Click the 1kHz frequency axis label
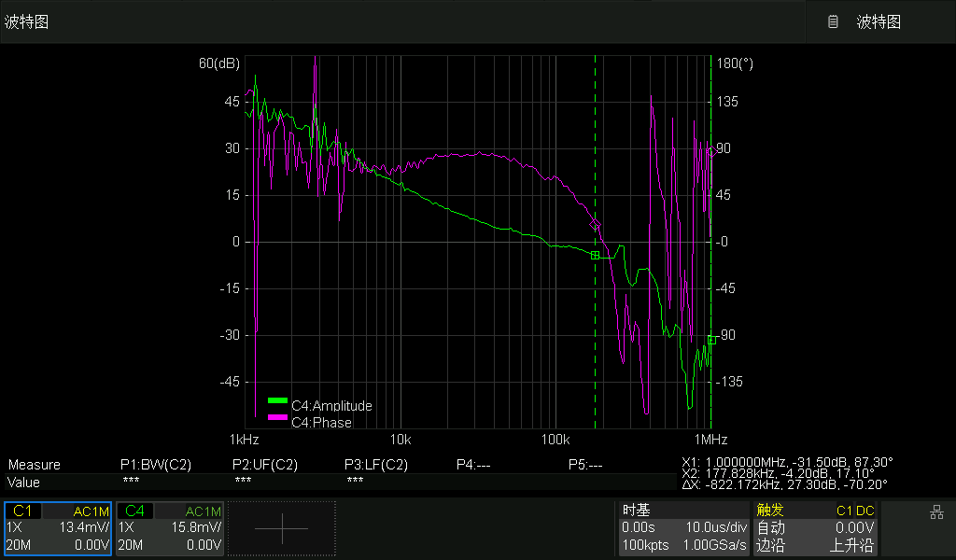The height and width of the screenshot is (560, 956). coord(244,440)
